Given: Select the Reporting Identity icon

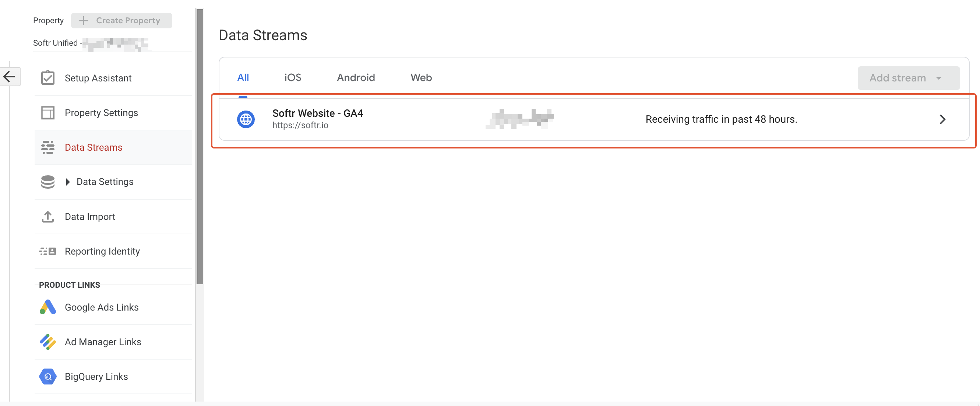Looking at the screenshot, I should (47, 251).
